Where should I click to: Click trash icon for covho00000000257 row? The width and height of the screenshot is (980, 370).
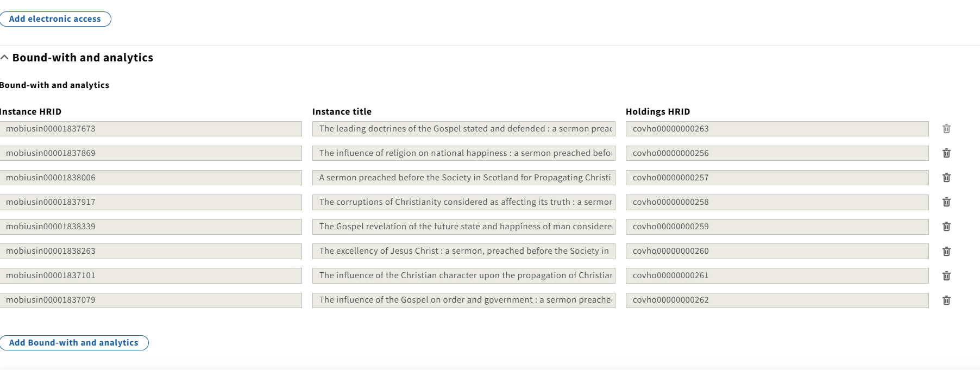pyautogui.click(x=946, y=178)
